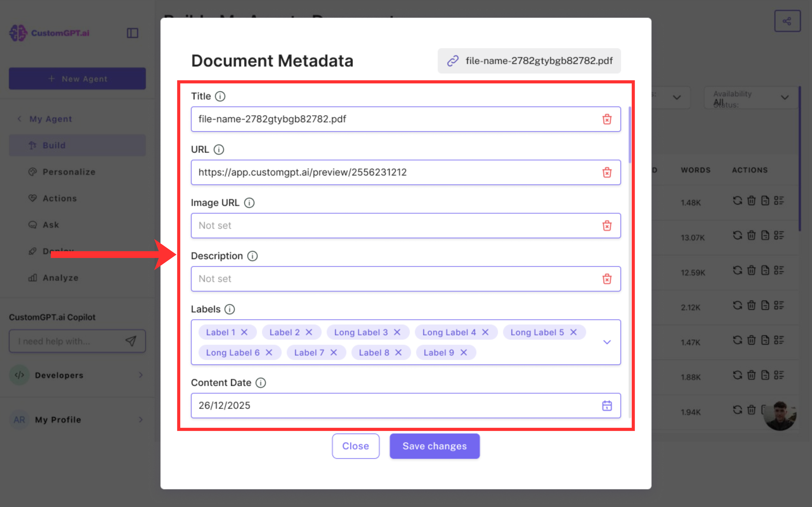
Task: Clear the Title field with trash icon
Action: pos(607,119)
